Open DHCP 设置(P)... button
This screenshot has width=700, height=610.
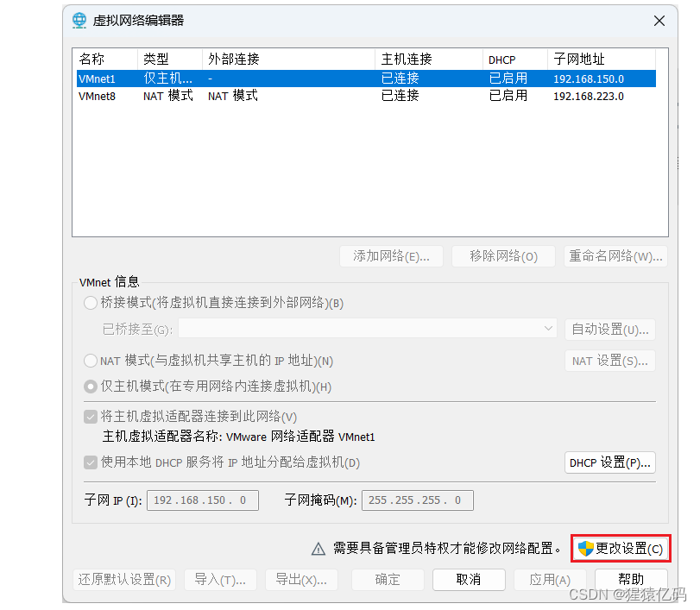[x=610, y=462]
